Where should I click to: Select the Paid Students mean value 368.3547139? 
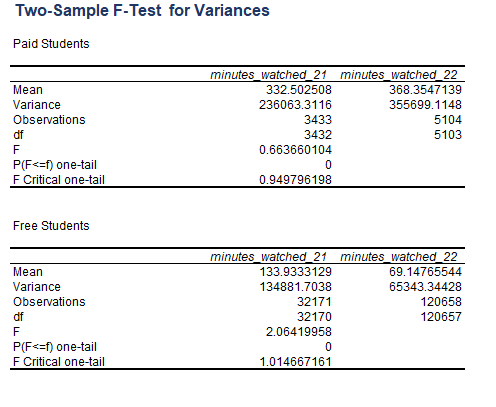click(x=425, y=90)
